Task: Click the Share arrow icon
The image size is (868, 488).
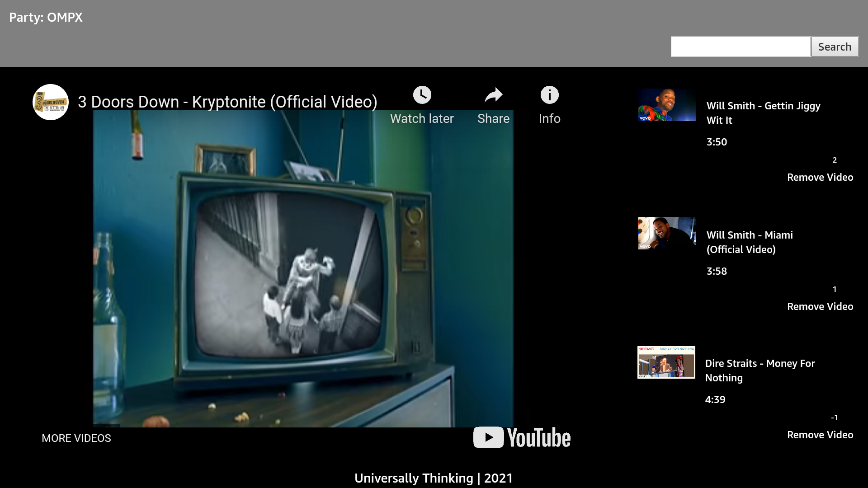Action: click(x=493, y=95)
